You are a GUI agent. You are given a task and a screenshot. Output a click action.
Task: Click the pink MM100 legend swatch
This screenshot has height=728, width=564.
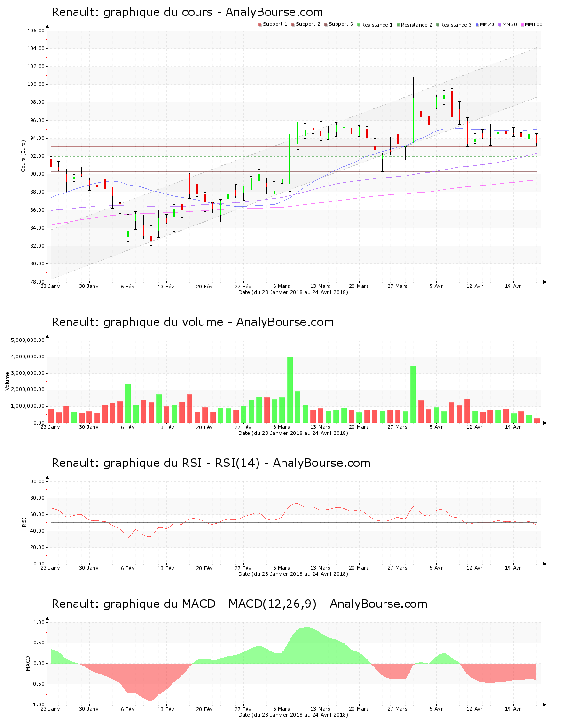point(522,24)
